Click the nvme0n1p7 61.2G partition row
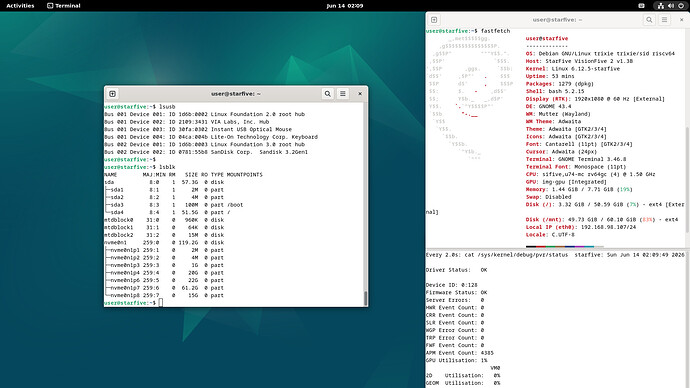Image resolution: width=690 pixels, height=388 pixels. (164, 288)
